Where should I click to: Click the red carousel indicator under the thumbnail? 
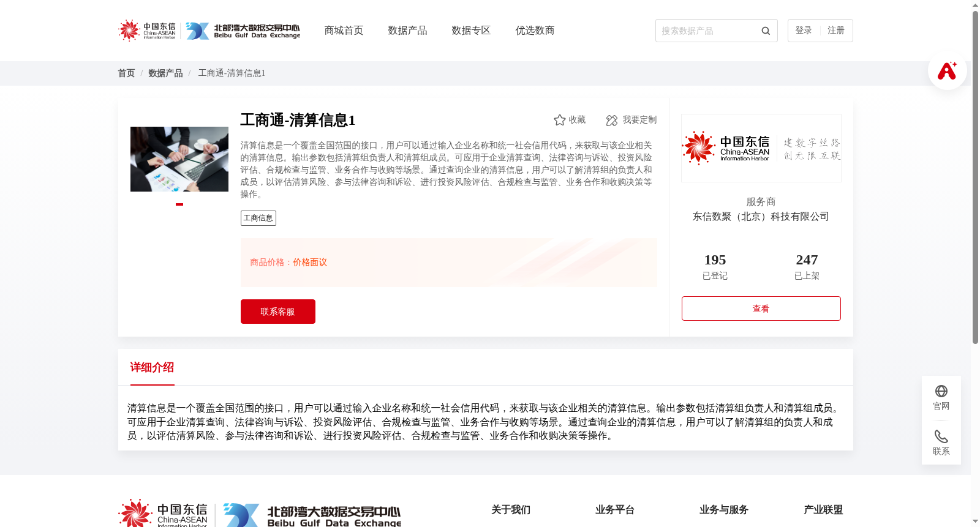179,204
